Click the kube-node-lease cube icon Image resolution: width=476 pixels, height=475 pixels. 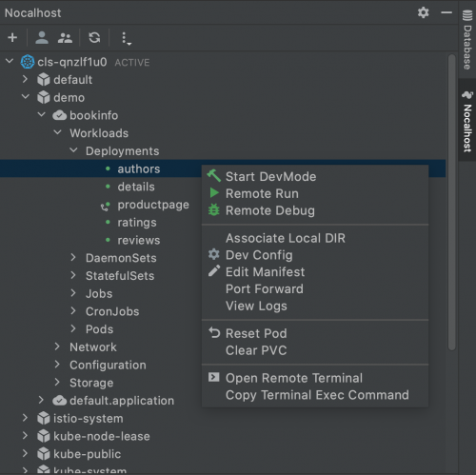coord(44,436)
